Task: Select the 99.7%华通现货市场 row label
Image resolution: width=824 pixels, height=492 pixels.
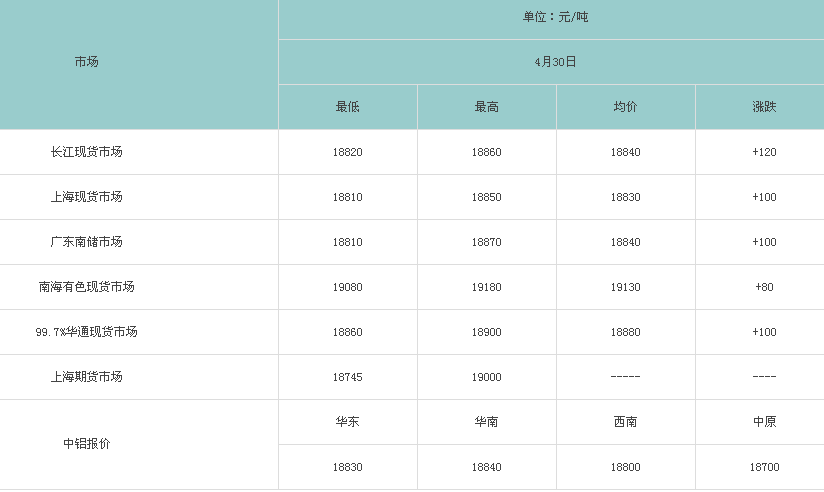Action: (86, 332)
